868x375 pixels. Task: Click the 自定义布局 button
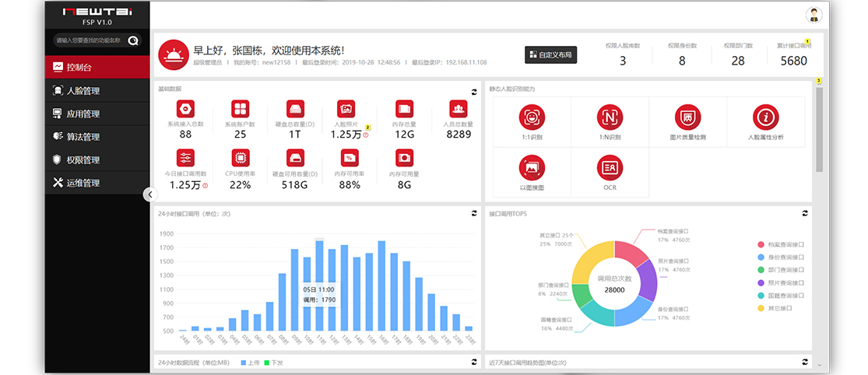pyautogui.click(x=550, y=54)
